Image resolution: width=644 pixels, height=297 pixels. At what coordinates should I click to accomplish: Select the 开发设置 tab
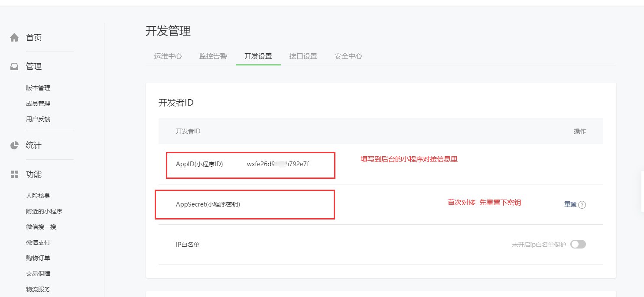click(258, 56)
